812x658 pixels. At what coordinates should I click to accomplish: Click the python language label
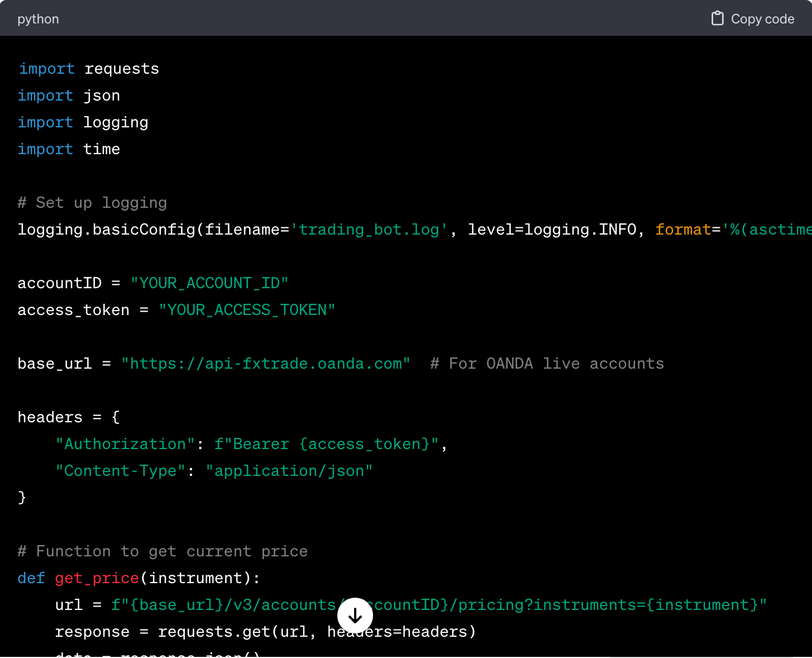click(x=38, y=19)
